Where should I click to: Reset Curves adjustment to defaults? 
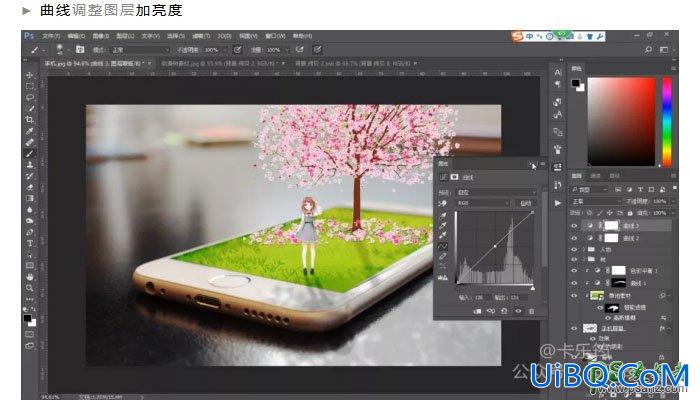504,311
